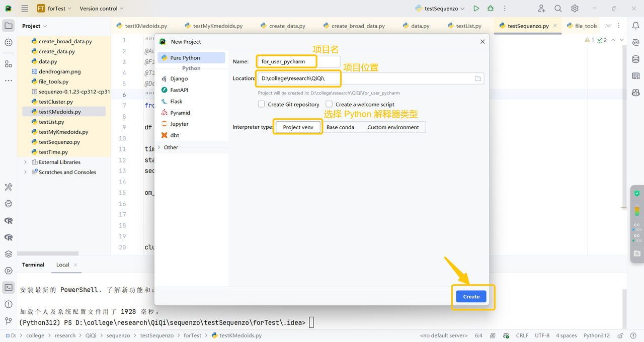Viewport: 644px width, 342px height.
Task: Expand the Other project types group
Action: (x=159, y=147)
